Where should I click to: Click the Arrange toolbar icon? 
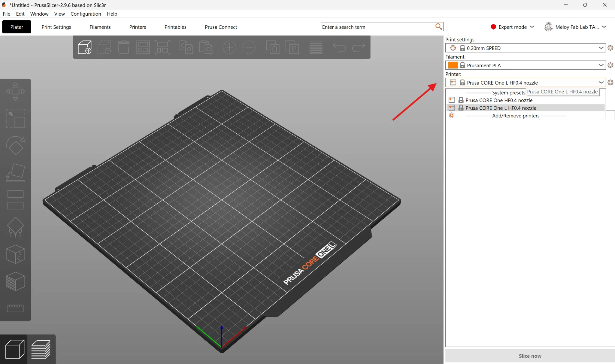(x=143, y=47)
